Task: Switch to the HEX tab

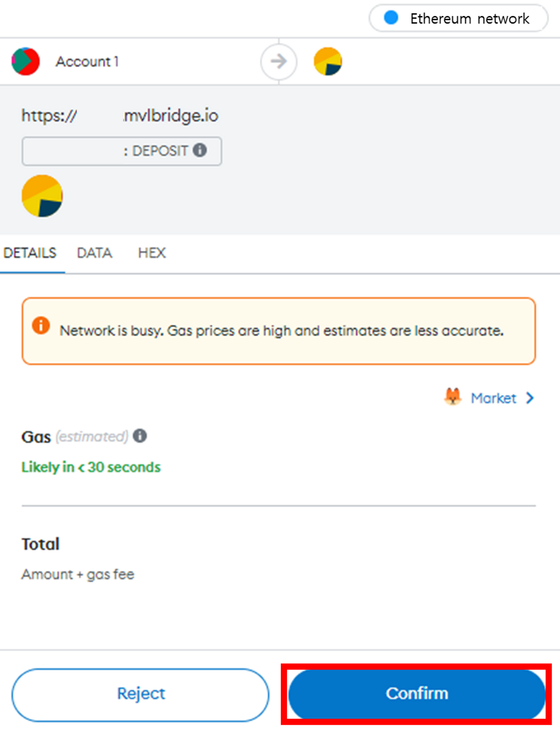Action: tap(152, 253)
